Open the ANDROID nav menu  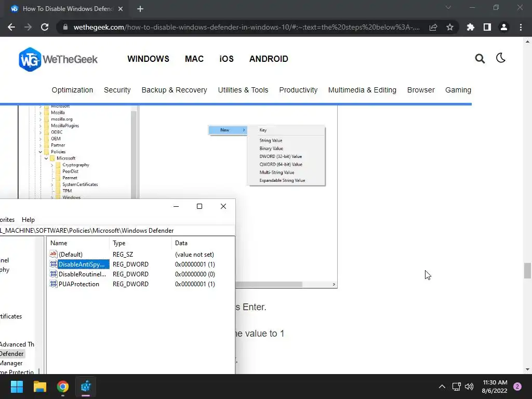[269, 59]
